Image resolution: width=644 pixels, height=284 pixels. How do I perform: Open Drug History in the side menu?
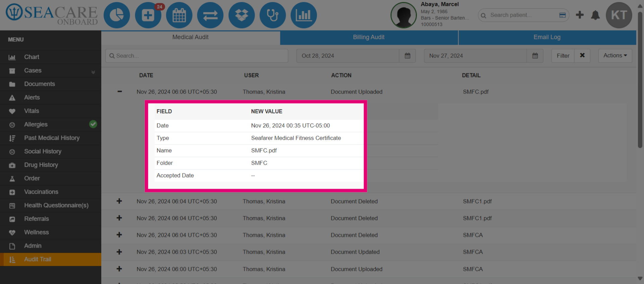pyautogui.click(x=51, y=165)
